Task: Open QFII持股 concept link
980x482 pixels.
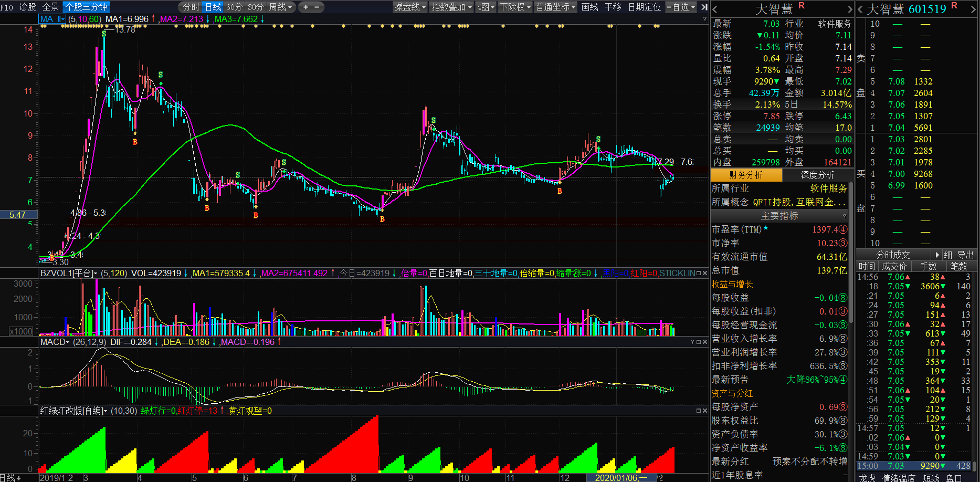Action: point(772,202)
